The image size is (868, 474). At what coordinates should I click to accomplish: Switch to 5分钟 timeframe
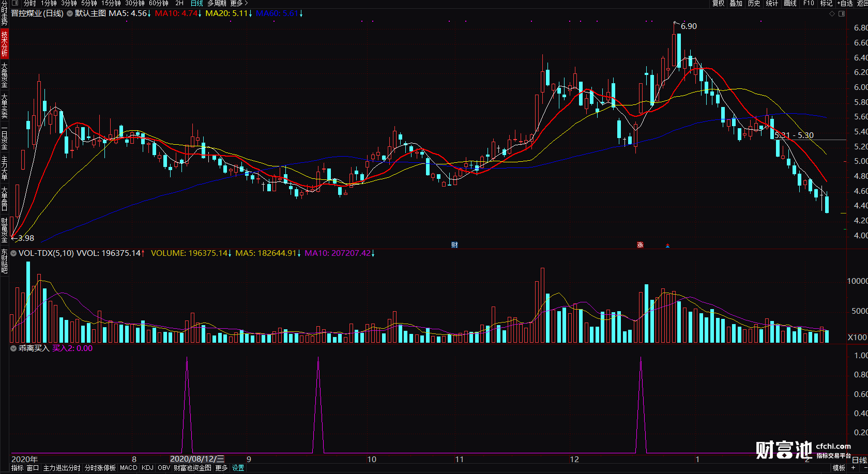(x=89, y=3)
